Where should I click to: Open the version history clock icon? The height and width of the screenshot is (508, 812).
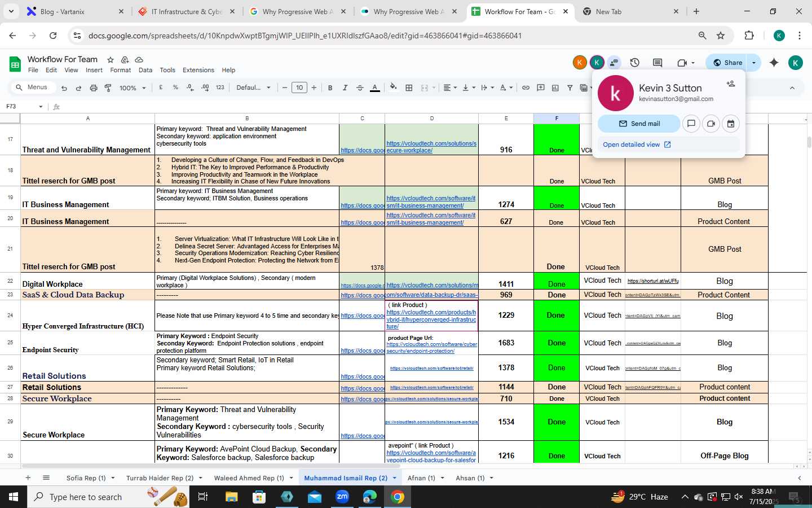pyautogui.click(x=634, y=63)
